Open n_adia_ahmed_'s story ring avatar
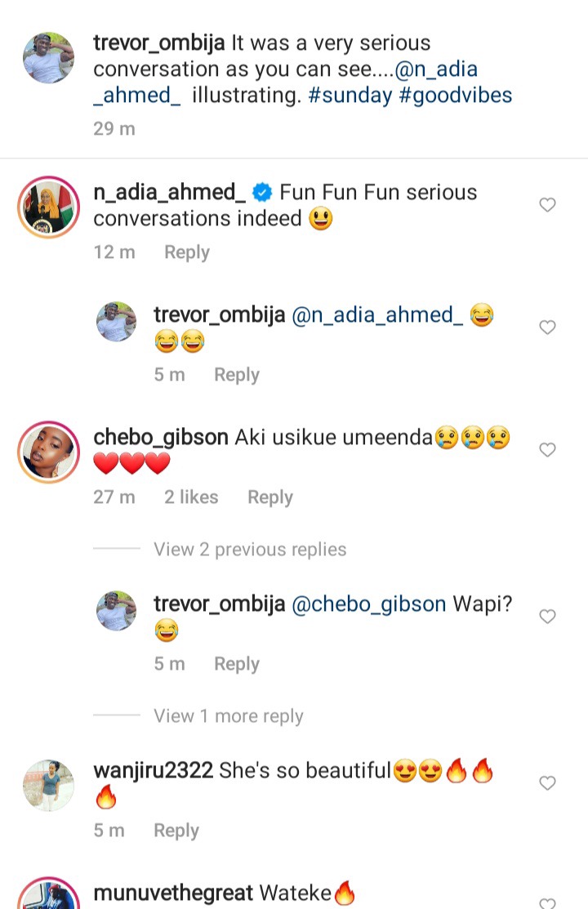Viewport: 588px width, 909px height. [x=49, y=207]
